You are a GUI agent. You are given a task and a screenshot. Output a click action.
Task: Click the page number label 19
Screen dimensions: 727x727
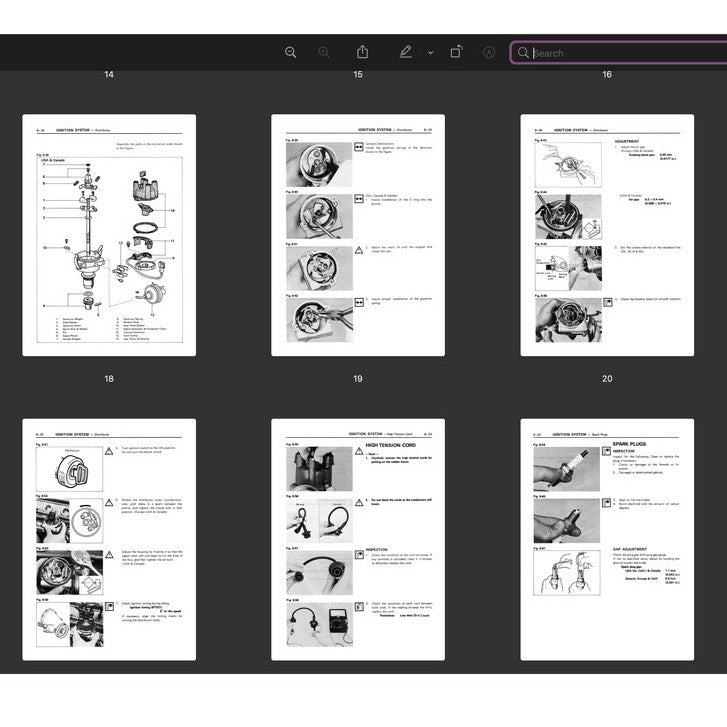(358, 379)
